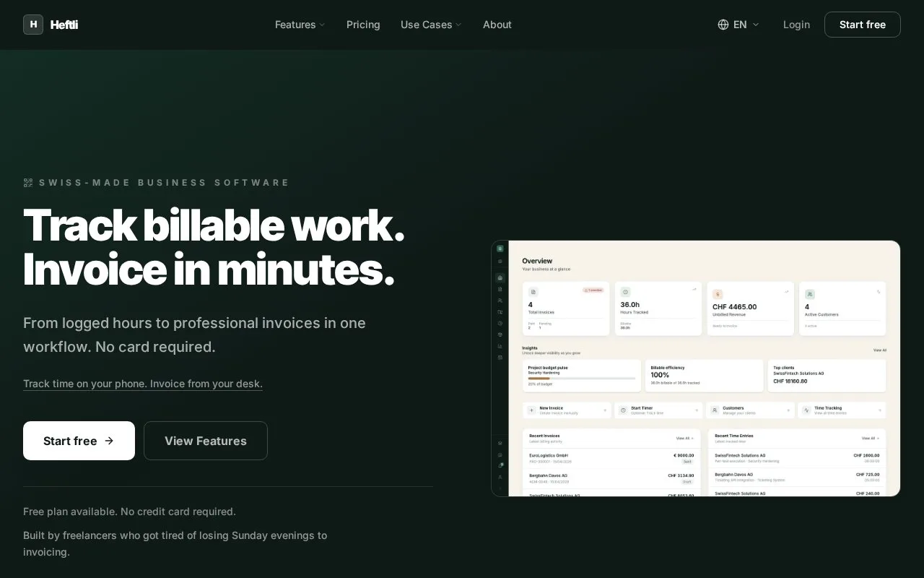924x578 pixels.
Task: Open the About page
Action: 497,25
